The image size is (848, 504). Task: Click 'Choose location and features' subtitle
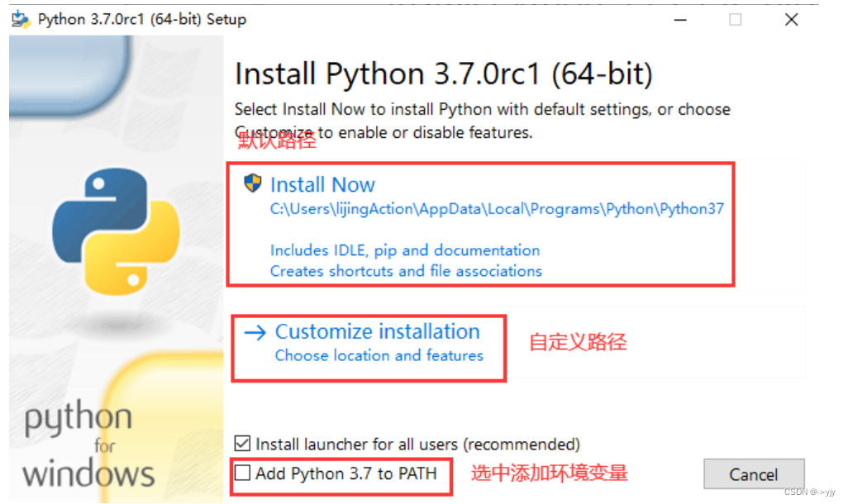pos(379,355)
